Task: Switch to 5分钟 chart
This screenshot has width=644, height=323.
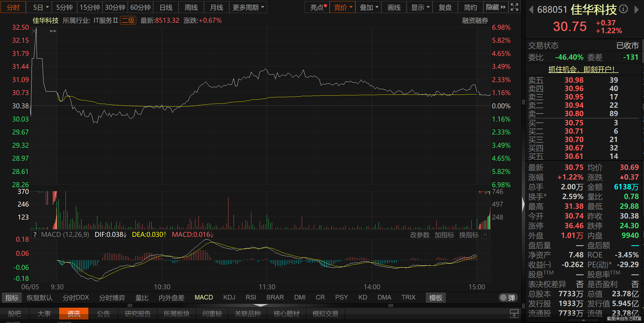Action: 64,7
